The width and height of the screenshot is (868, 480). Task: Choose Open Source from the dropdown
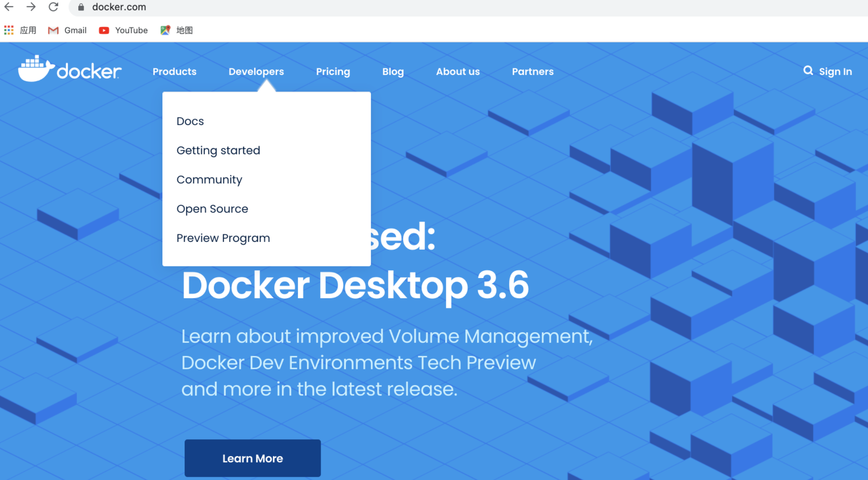tap(212, 209)
